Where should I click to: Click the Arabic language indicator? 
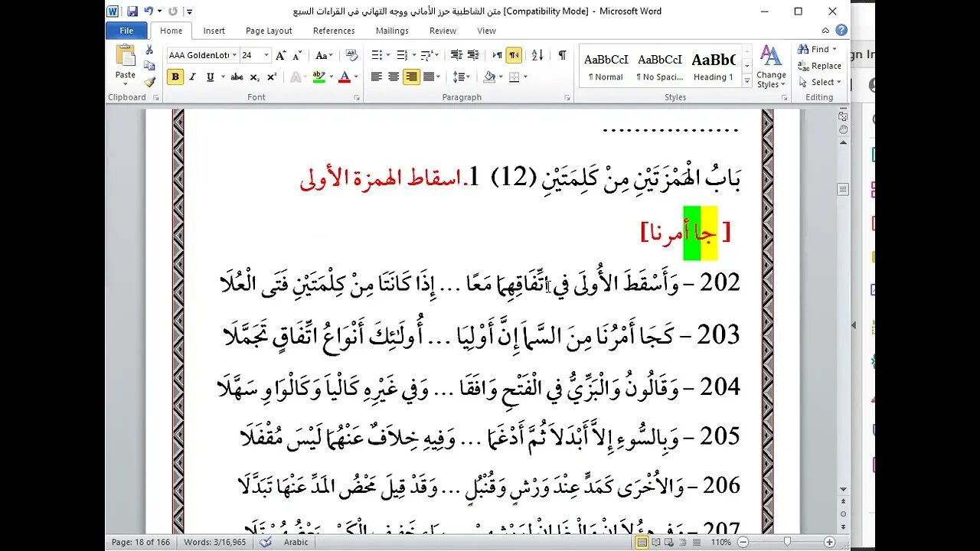(x=296, y=542)
